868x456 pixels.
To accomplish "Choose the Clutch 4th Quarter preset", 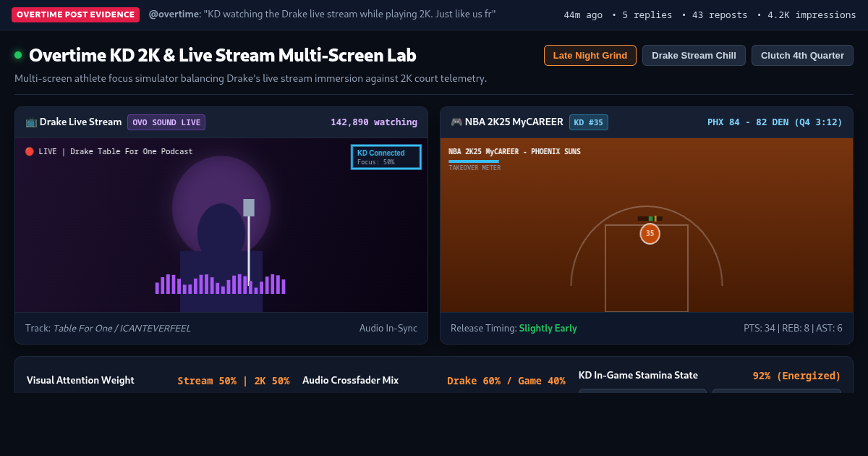I will 802,56.
